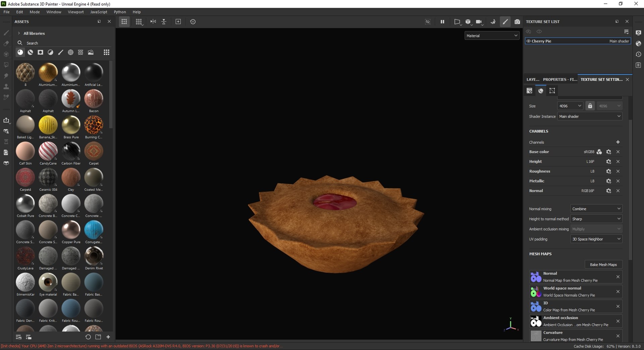Click the refresh icon at Assets bottom
Screen dimensions: 644x350
88,337
